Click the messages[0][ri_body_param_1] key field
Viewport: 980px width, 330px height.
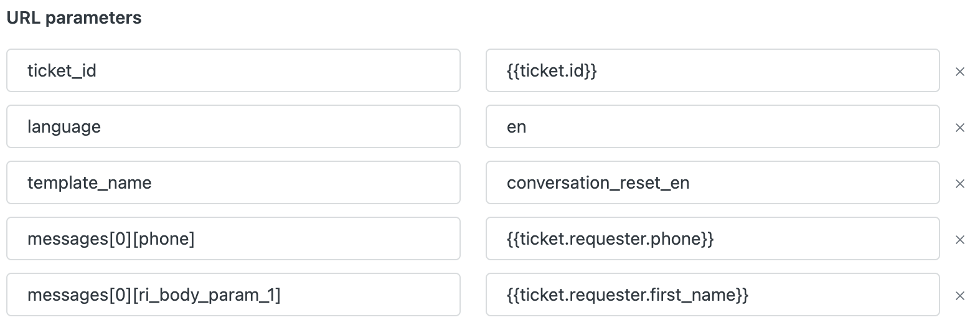pos(233,295)
